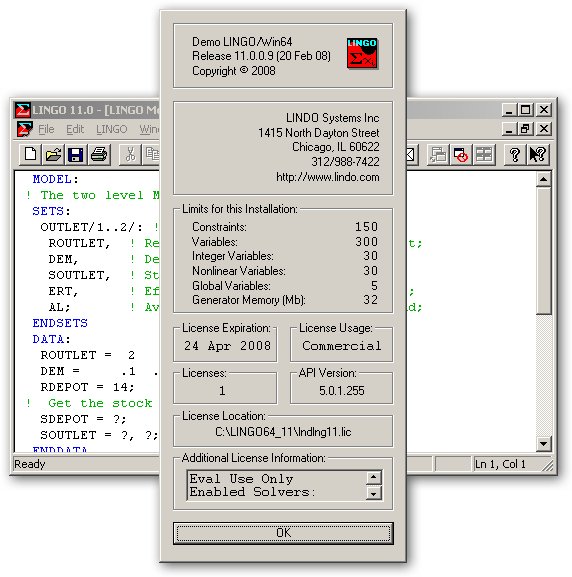
Task: Click the New document toolbar icon
Action: (x=30, y=154)
